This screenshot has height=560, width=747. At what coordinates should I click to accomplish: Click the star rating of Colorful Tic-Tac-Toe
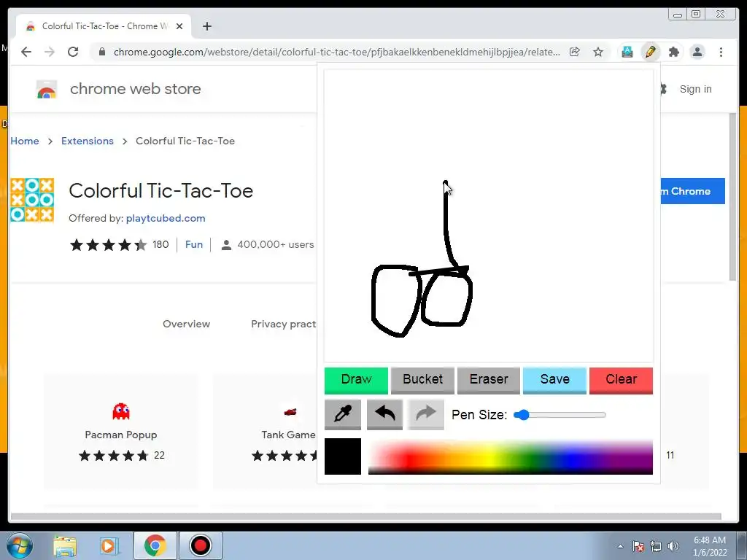coord(108,245)
